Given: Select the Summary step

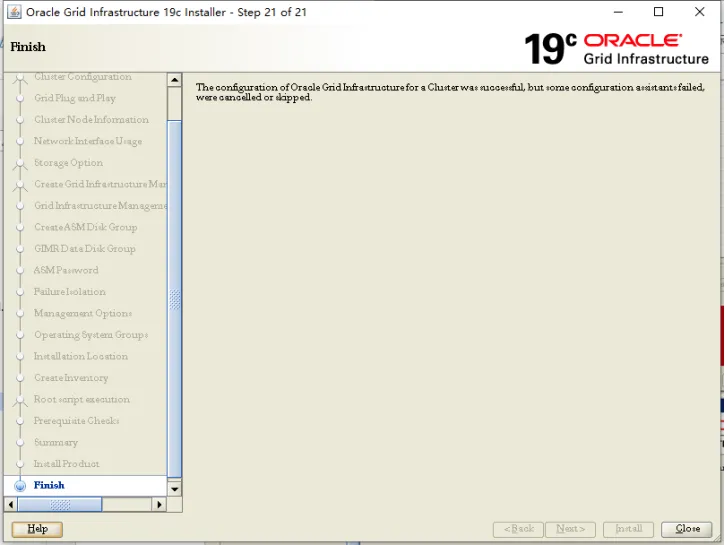Looking at the screenshot, I should click(x=56, y=442).
